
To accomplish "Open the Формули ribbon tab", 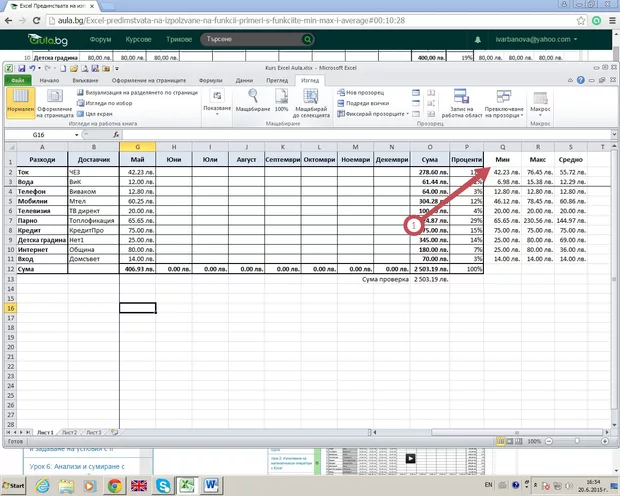I will point(210,78).
